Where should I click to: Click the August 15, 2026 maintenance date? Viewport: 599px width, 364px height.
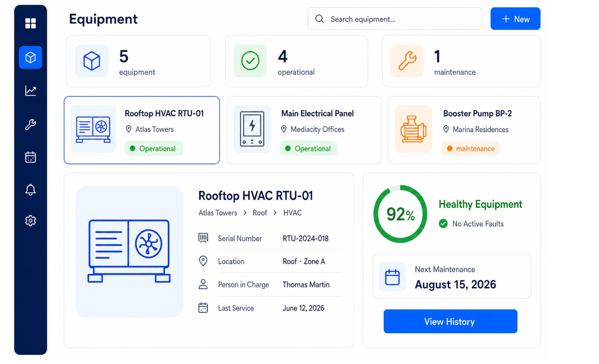tap(456, 284)
